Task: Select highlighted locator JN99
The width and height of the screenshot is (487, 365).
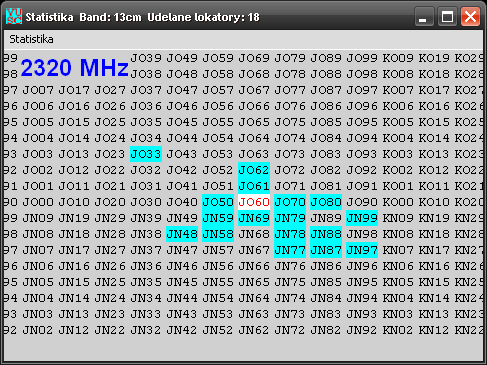Action: pos(362,218)
